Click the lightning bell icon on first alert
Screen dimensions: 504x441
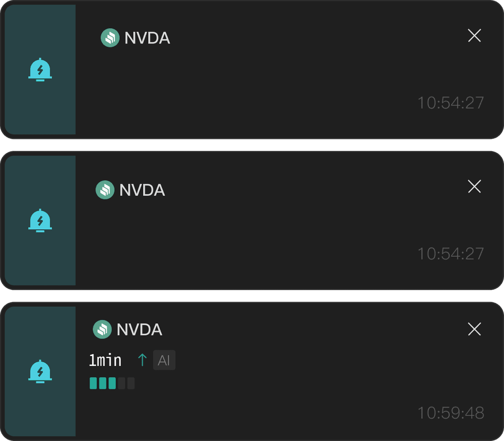pos(40,70)
